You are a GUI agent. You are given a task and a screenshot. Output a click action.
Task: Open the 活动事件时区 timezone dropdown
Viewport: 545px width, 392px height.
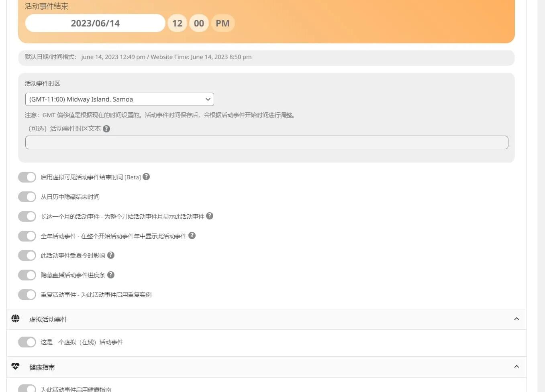tap(119, 99)
